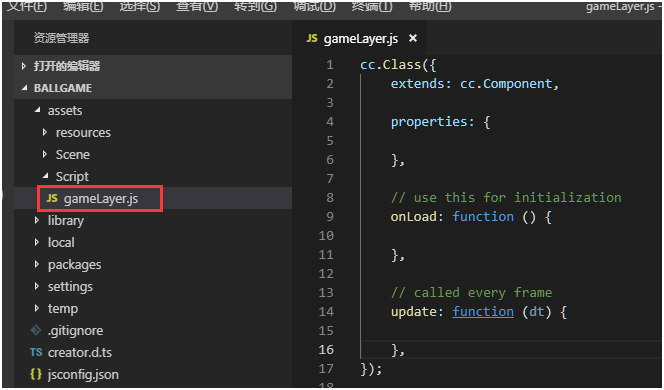The height and width of the screenshot is (390, 664).
Task: Open the settings folder
Action: coord(70,287)
